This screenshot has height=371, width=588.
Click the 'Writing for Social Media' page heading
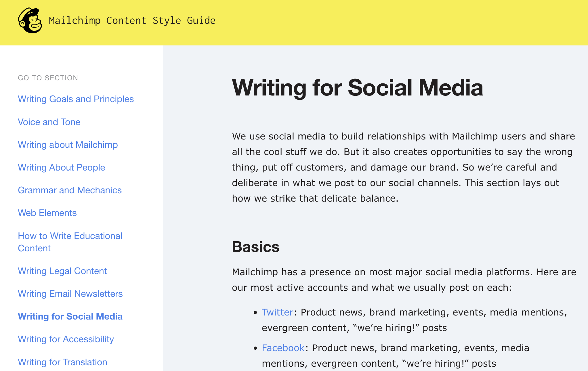tap(358, 88)
